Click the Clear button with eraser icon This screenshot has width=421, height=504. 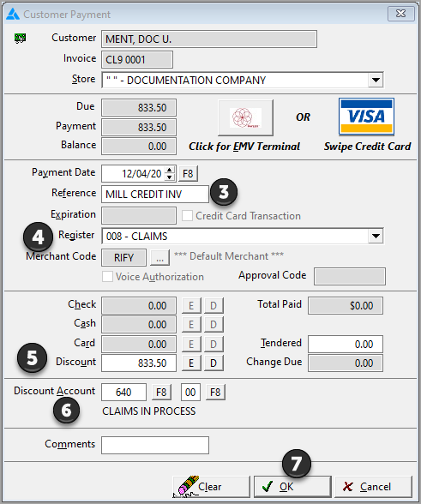click(211, 487)
